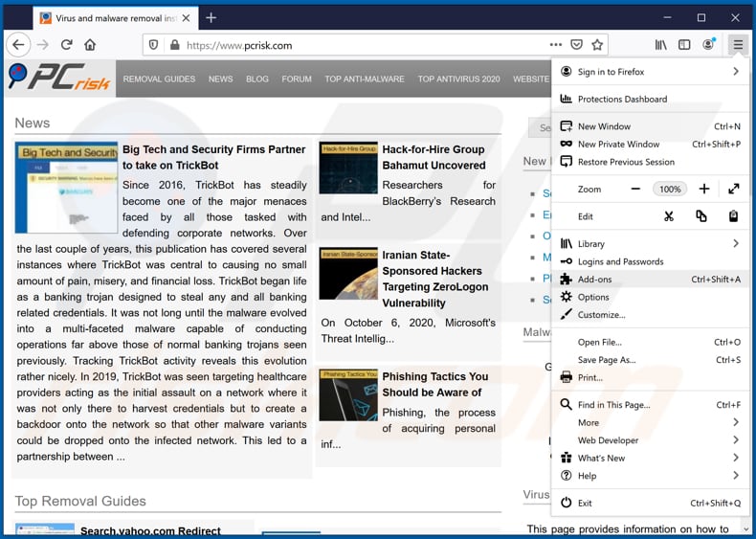
Task: Open the TOP ANTI-MALWARE nav link
Action: pos(364,79)
